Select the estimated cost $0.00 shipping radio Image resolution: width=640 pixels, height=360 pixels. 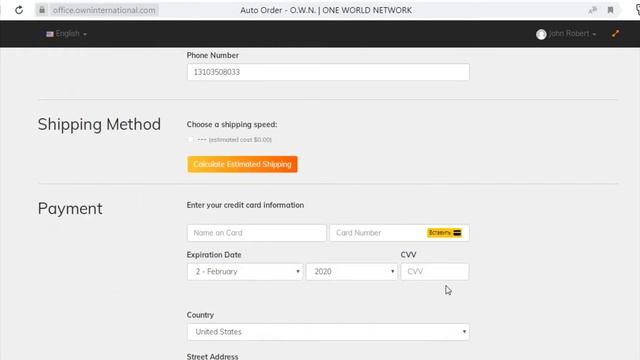point(190,140)
